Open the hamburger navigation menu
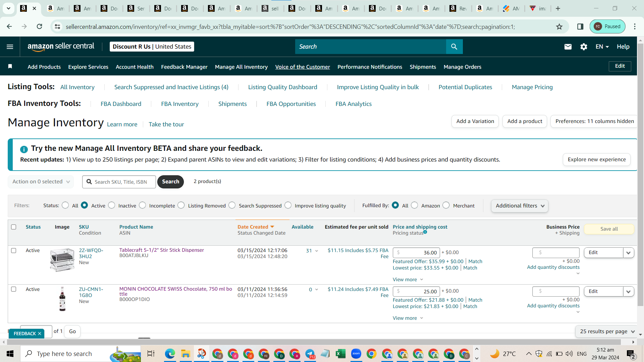The width and height of the screenshot is (644, 362). click(x=10, y=47)
